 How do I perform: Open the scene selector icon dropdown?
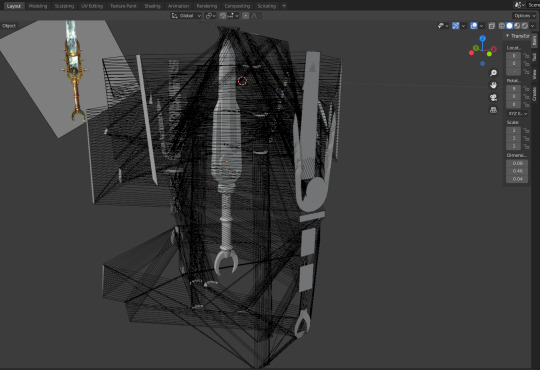[519, 5]
